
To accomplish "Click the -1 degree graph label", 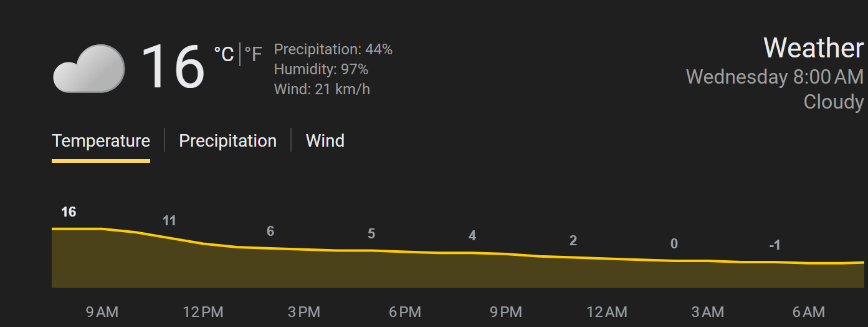I will (775, 245).
